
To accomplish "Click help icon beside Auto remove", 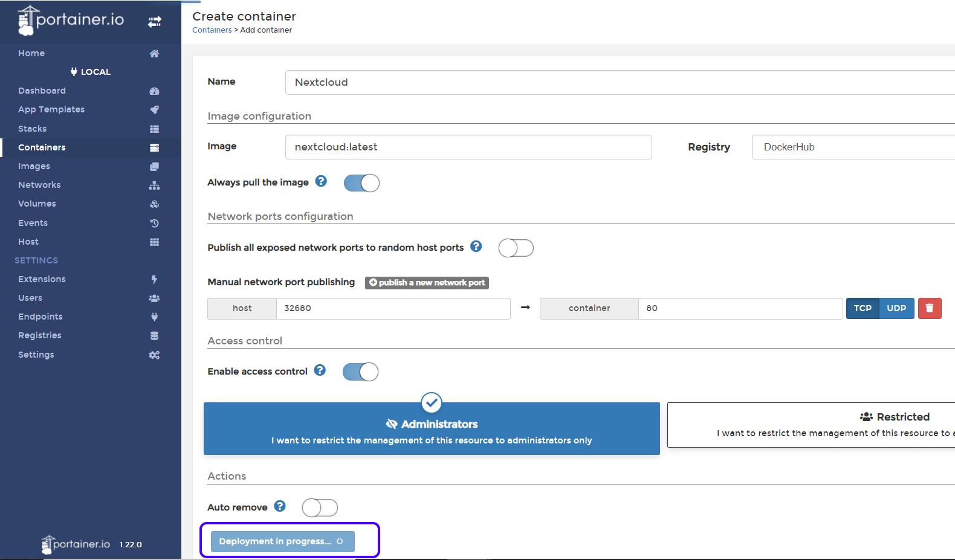I will 280,506.
